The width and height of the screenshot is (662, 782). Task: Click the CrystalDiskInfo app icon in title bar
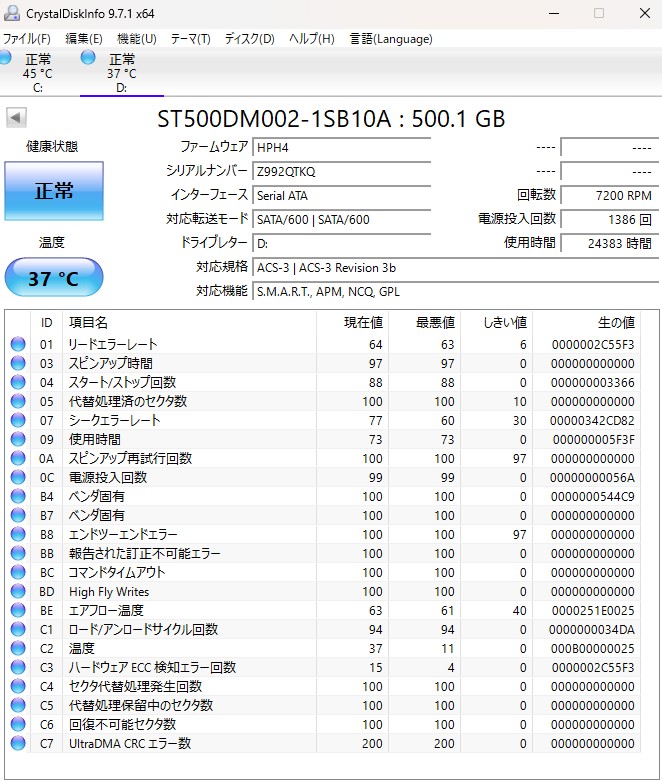point(11,13)
